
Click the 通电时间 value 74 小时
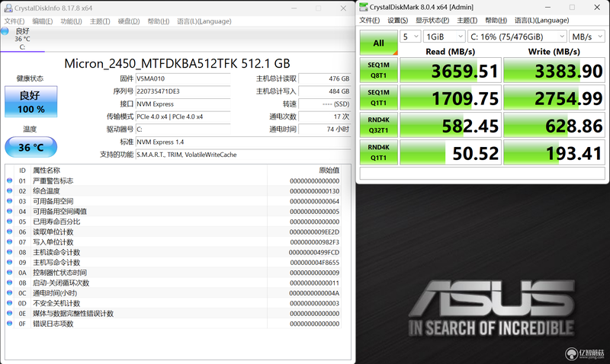point(325,129)
